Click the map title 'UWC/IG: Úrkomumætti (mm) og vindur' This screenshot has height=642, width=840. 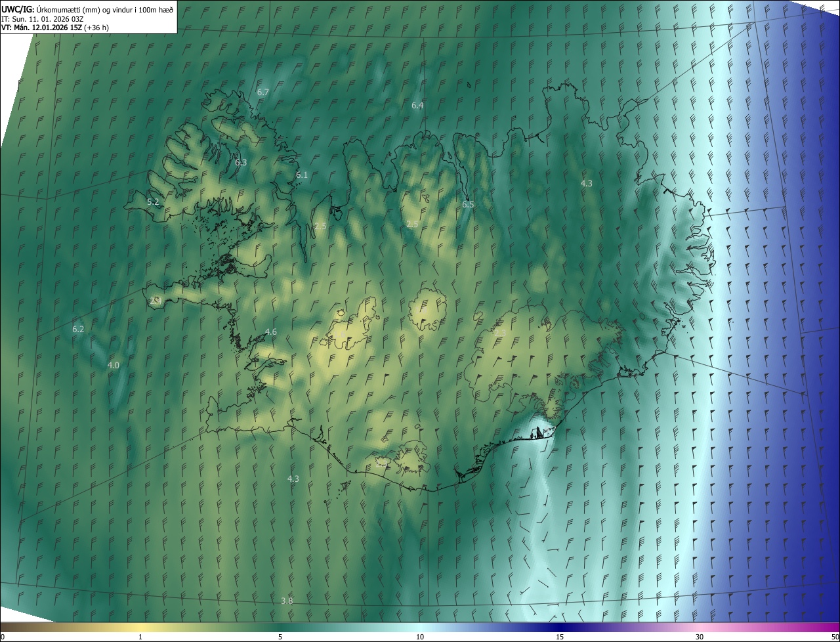click(x=87, y=9)
